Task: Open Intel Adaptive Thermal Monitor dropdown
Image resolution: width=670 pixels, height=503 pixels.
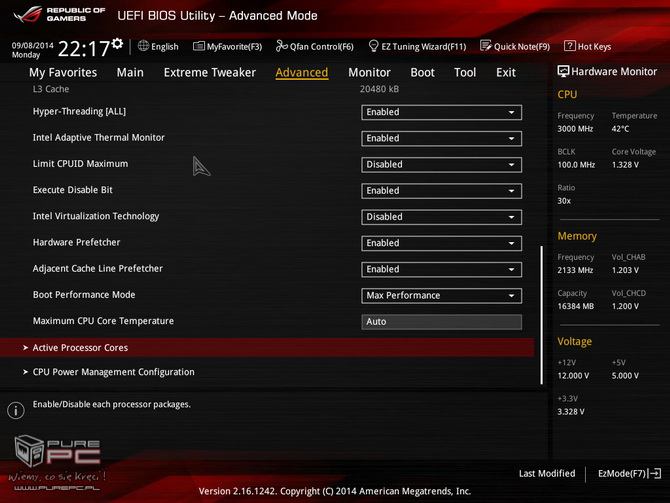Action: (441, 138)
